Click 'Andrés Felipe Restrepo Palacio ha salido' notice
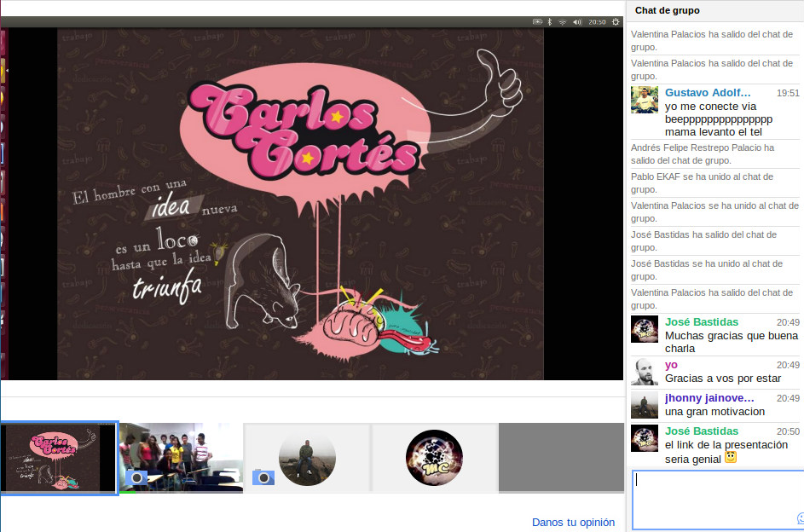 (703, 153)
